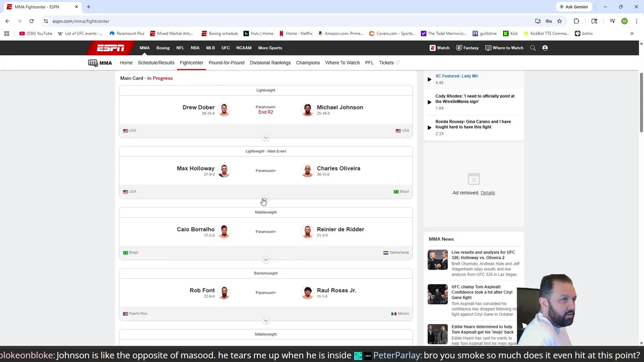
Task: Open the search magnifier in ESPN header
Action: click(x=533, y=48)
